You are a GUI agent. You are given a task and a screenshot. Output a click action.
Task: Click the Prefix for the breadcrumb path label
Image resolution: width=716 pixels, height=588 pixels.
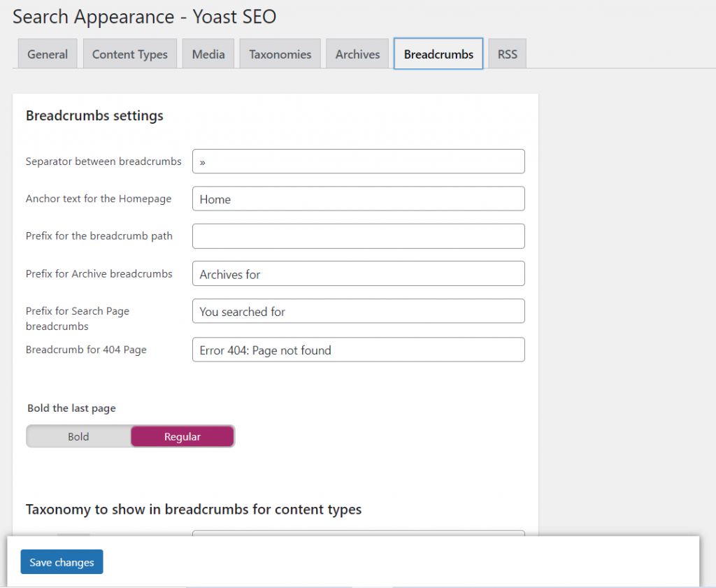[99, 236]
